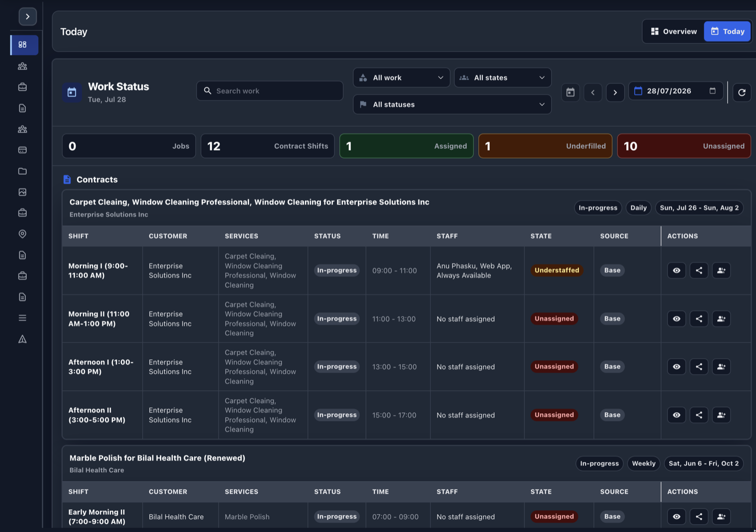Click the Sat, Jun 6 - Fri, Oct 2 badge
Screen dimensions: 756x532
click(703, 464)
